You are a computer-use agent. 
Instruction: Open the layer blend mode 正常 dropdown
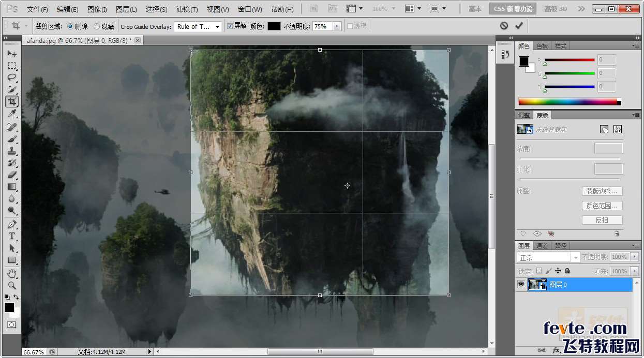pos(548,257)
